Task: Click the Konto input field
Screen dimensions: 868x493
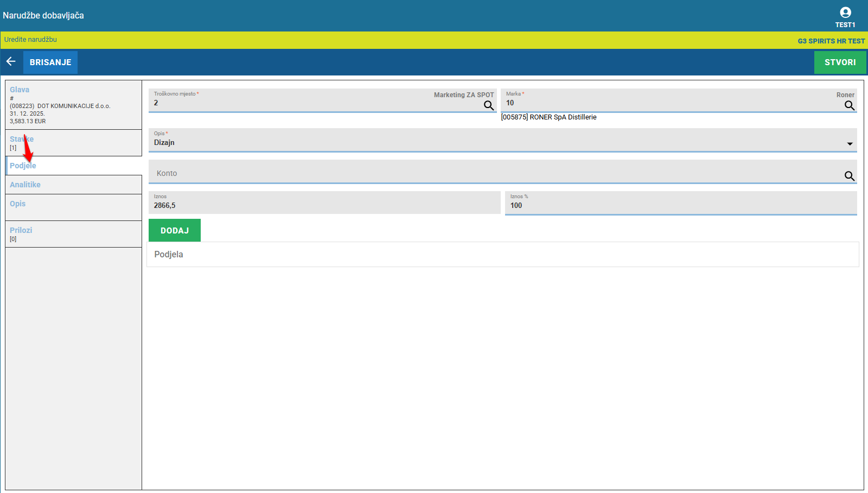Action: click(488, 174)
